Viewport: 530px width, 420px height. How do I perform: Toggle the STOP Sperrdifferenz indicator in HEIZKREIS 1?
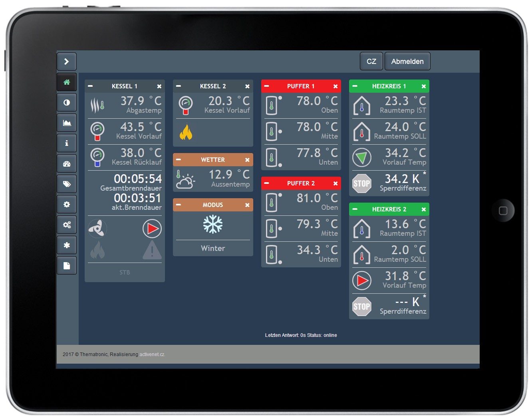362,183
